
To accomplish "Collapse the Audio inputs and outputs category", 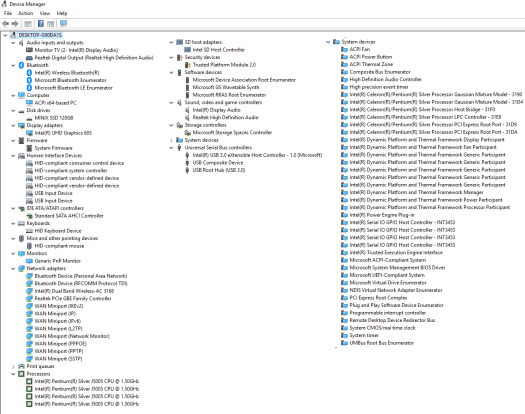I will click(13, 43).
